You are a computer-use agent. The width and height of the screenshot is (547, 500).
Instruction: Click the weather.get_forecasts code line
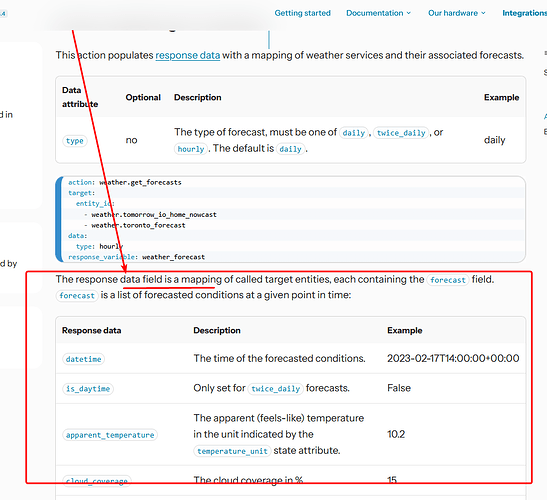click(125, 182)
